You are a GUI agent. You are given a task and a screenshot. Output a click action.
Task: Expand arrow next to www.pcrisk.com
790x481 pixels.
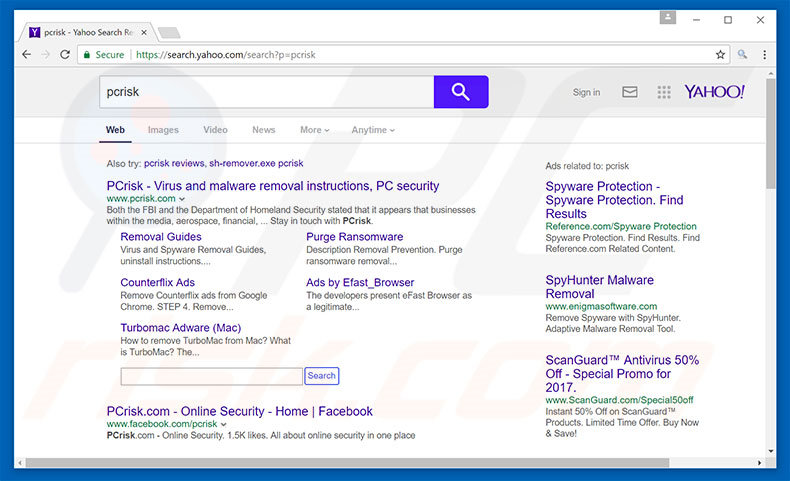point(182,199)
